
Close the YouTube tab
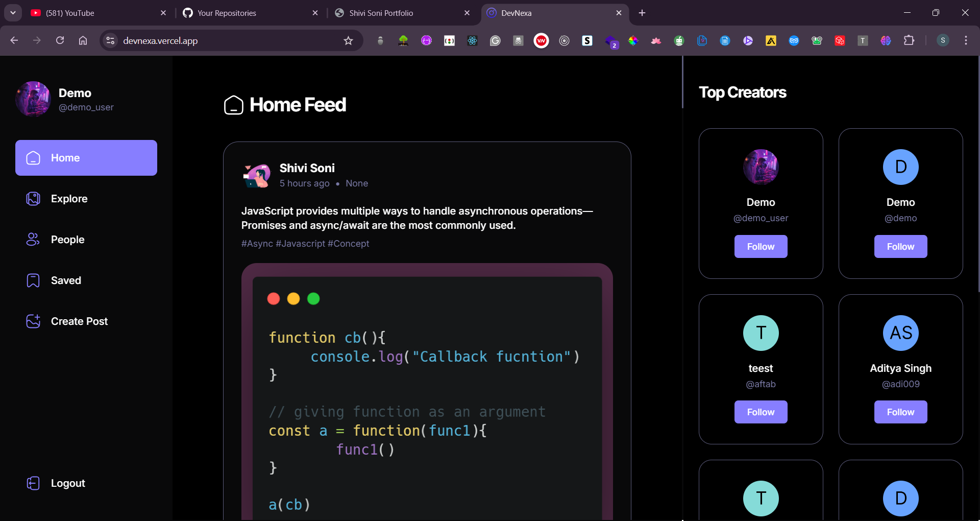(x=163, y=13)
